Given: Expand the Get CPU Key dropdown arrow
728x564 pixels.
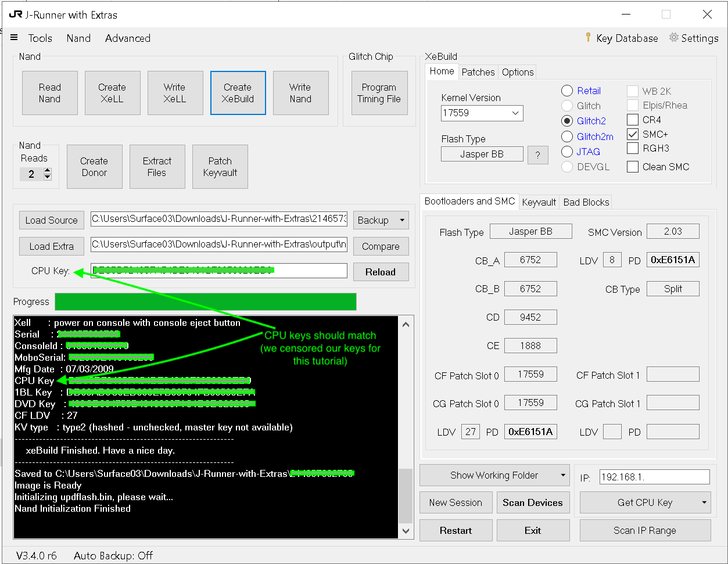Looking at the screenshot, I should [704, 503].
